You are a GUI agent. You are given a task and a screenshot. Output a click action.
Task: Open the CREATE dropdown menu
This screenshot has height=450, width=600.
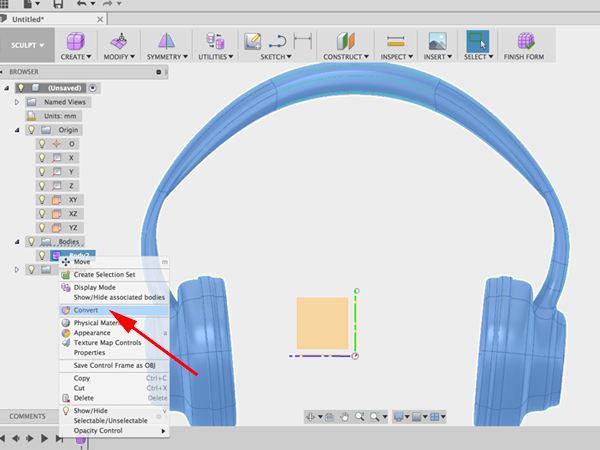tap(76, 57)
